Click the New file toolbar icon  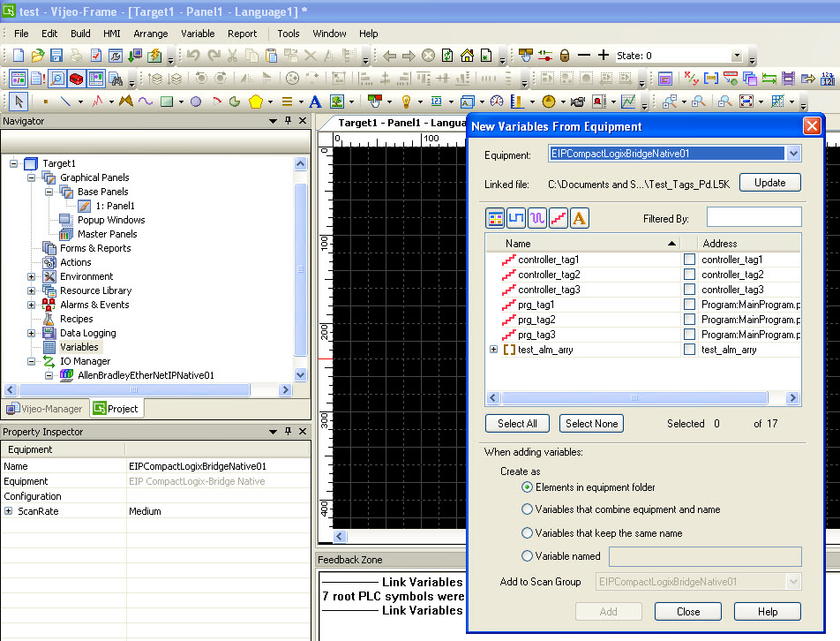19,56
